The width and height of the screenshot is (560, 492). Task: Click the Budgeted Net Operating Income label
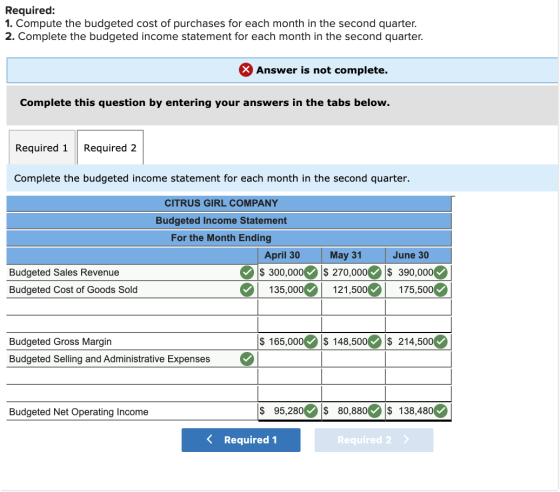[x=79, y=412]
